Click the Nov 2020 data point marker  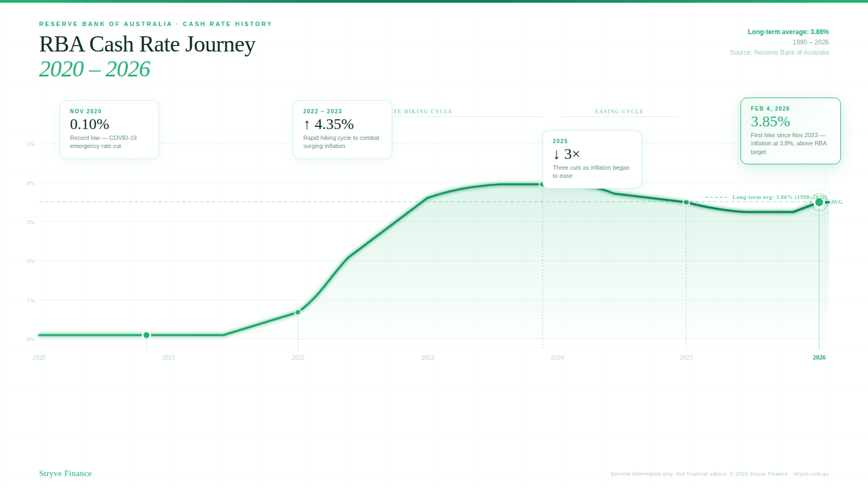(146, 335)
